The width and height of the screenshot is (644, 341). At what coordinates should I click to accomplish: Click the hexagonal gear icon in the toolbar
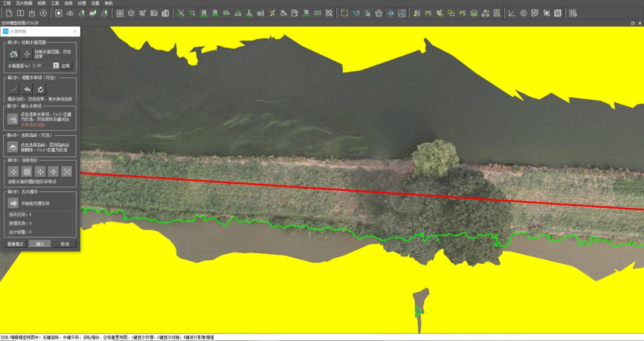523,13
